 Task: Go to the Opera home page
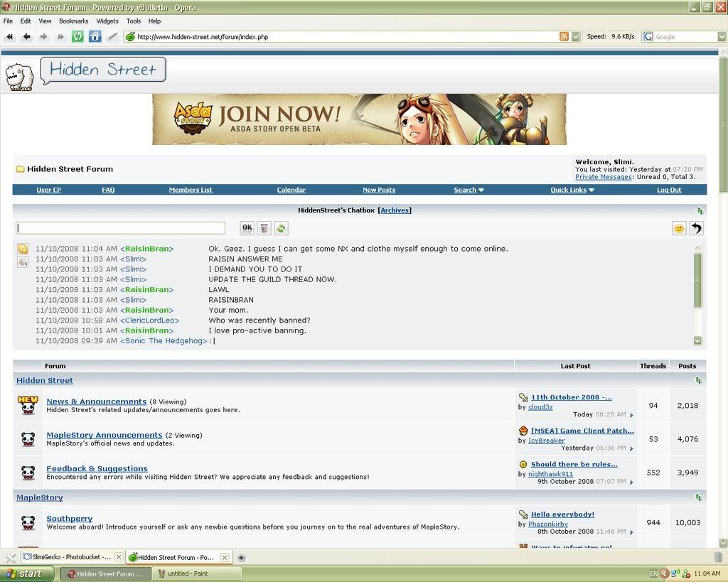pyautogui.click(x=95, y=37)
